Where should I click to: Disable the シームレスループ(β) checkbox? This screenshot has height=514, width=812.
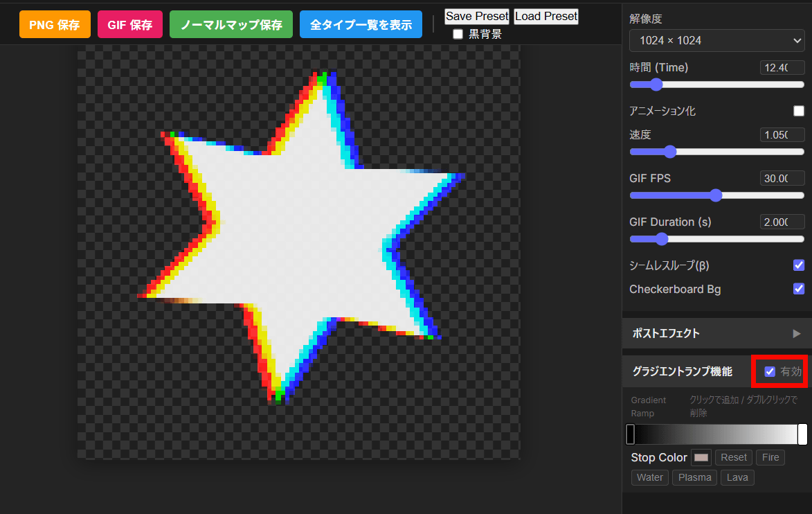pyautogui.click(x=799, y=265)
